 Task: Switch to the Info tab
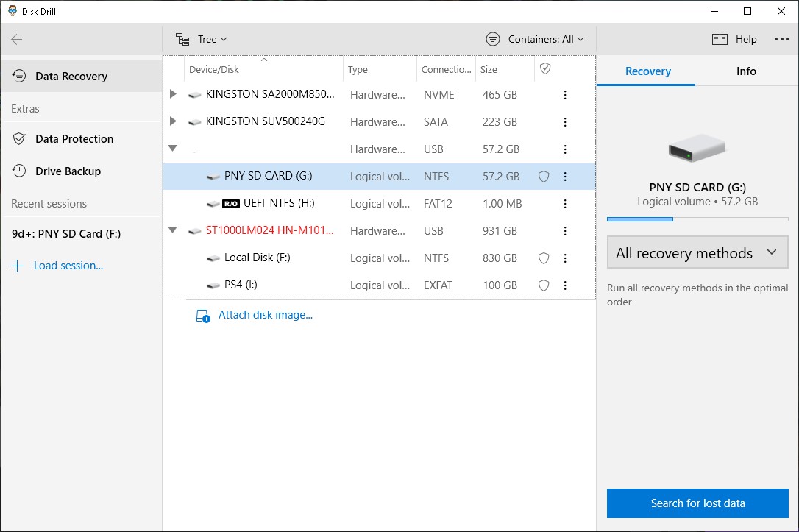(x=746, y=71)
